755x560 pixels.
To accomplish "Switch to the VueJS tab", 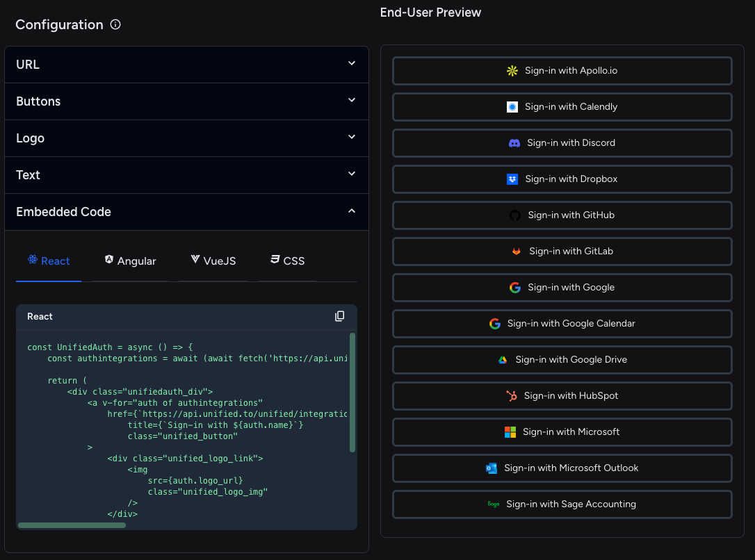I will pos(213,261).
